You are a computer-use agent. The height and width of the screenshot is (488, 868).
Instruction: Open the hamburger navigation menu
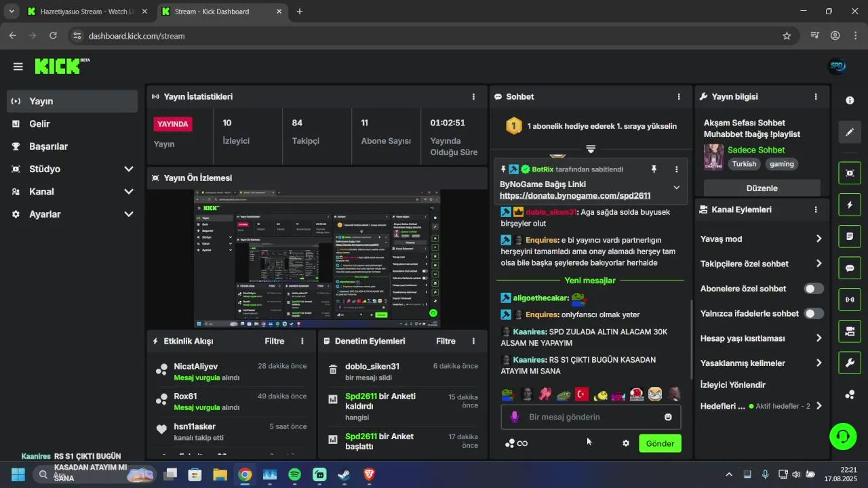point(18,66)
